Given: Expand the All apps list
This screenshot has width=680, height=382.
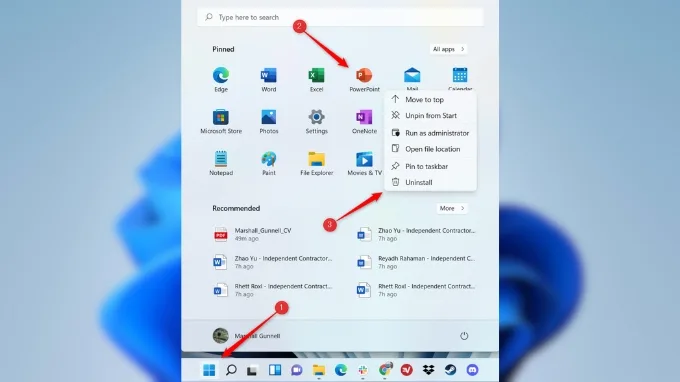Looking at the screenshot, I should [x=448, y=49].
